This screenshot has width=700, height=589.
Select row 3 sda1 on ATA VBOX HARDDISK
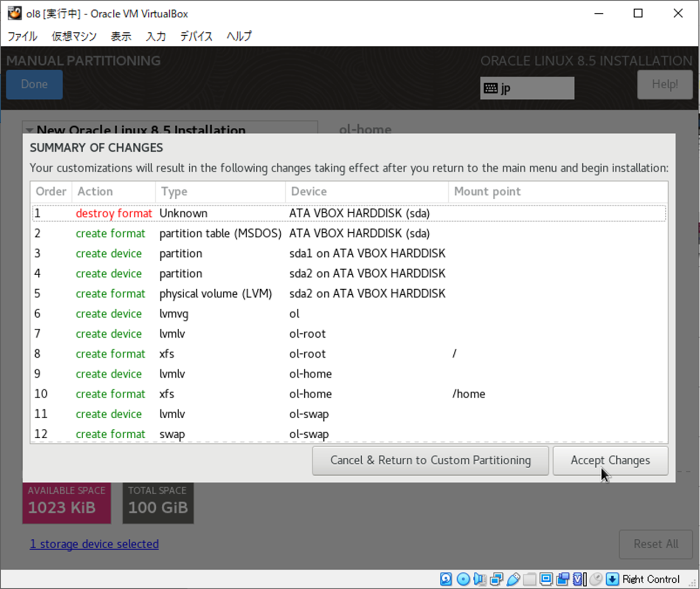349,253
